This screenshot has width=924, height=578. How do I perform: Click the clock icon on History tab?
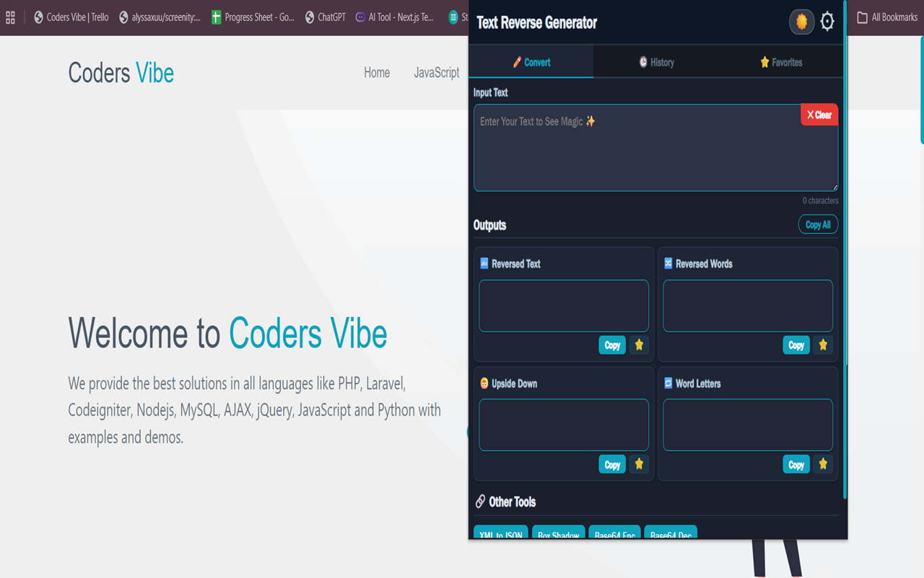643,62
